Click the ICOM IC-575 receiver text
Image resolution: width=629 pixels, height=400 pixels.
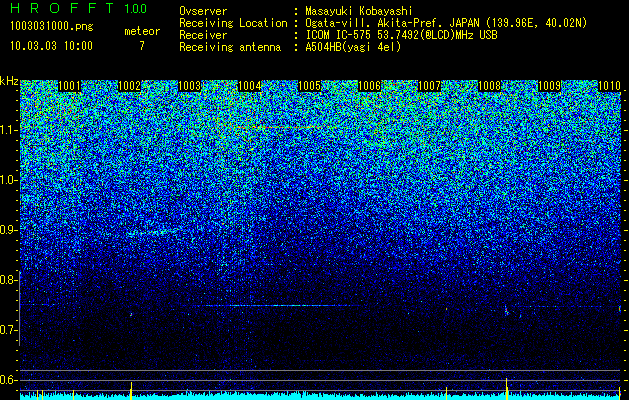click(x=401, y=35)
